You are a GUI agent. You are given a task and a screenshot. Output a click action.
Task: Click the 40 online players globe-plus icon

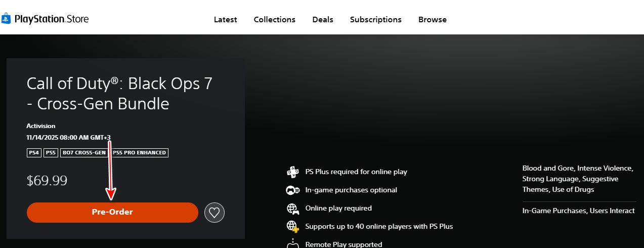(x=292, y=226)
